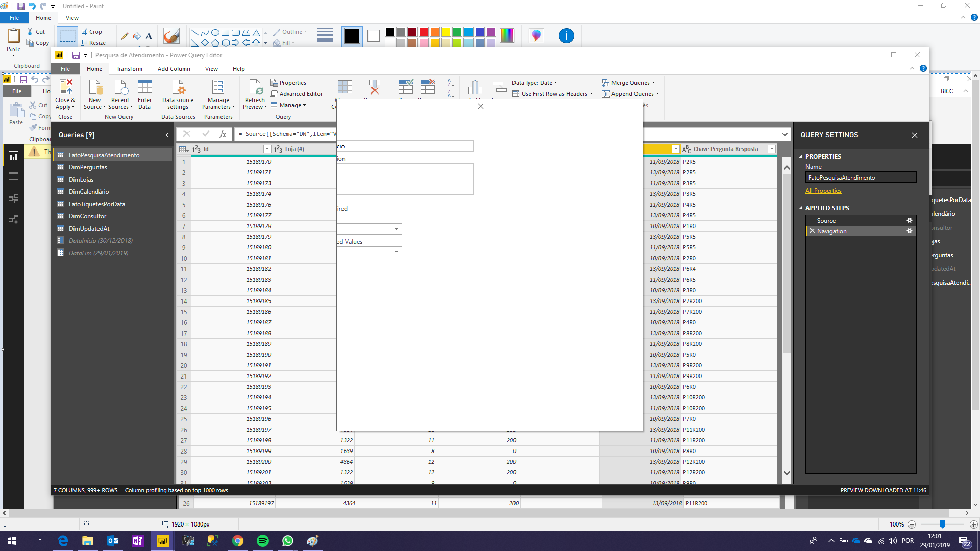Collapse the PROPERTIES section

pos(800,157)
